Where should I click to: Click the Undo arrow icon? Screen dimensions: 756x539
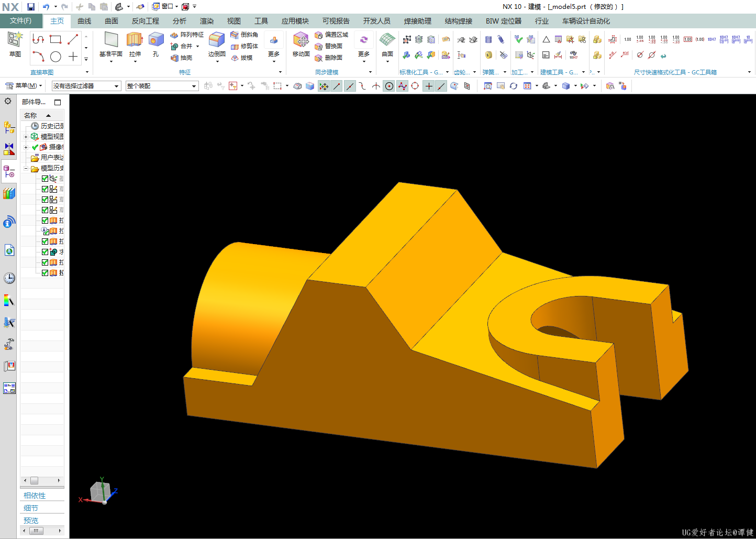(46, 7)
